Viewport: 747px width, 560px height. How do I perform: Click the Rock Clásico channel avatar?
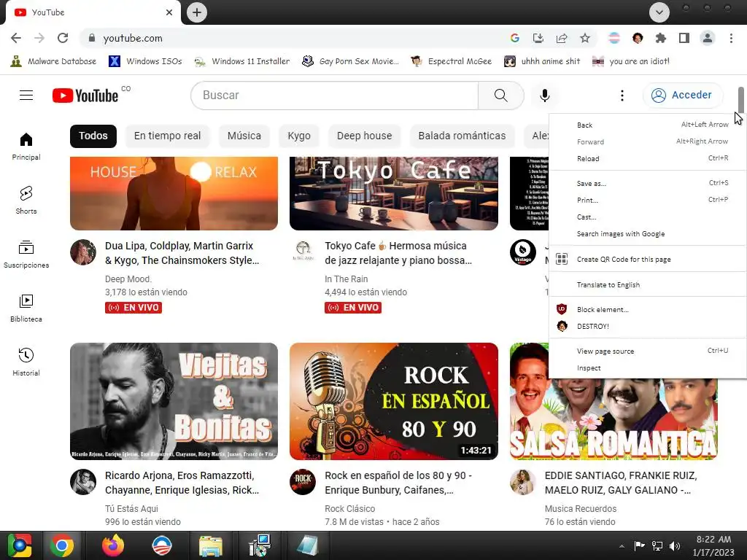(x=303, y=482)
